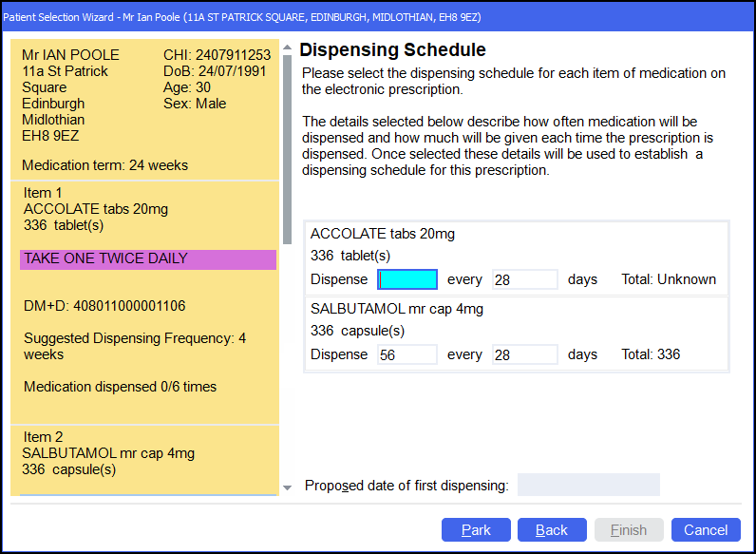
Task: Go back with the Back button
Action: pyautogui.click(x=551, y=530)
